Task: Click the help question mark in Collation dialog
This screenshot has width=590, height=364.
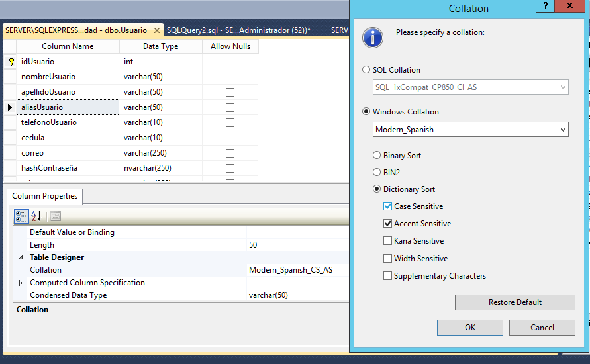Action: pyautogui.click(x=545, y=6)
